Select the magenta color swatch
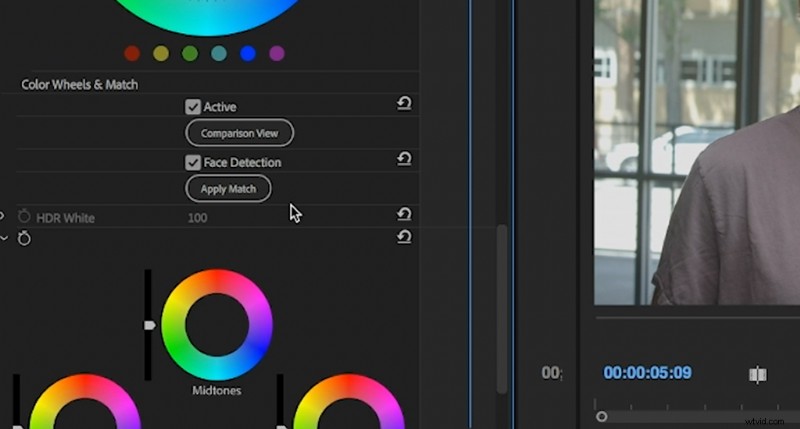The height and width of the screenshot is (429, 800). (x=277, y=54)
